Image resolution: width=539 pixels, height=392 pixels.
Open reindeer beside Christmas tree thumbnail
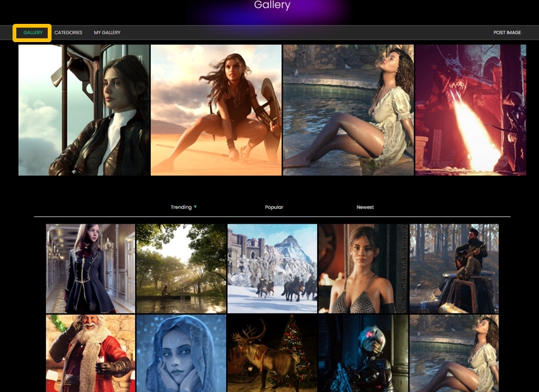pos(272,353)
